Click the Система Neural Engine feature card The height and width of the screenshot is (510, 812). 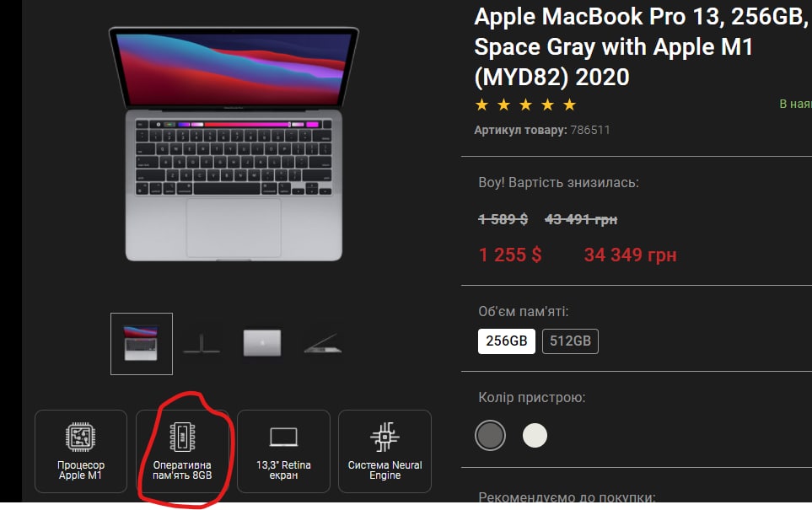(x=384, y=452)
